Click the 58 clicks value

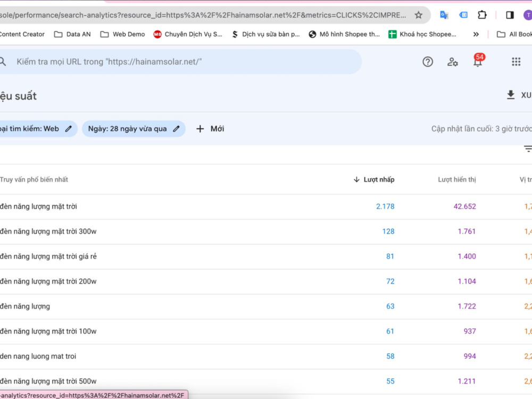tap(390, 356)
